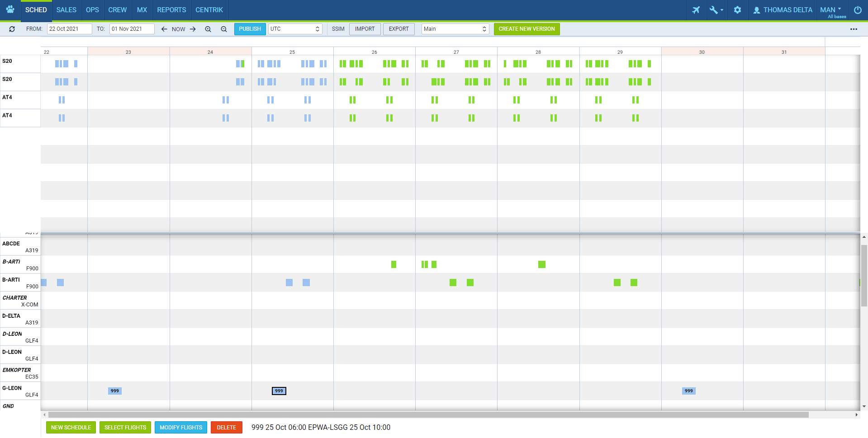The image size is (868, 438).
Task: Open the Main version dropdown
Action: coord(455,28)
